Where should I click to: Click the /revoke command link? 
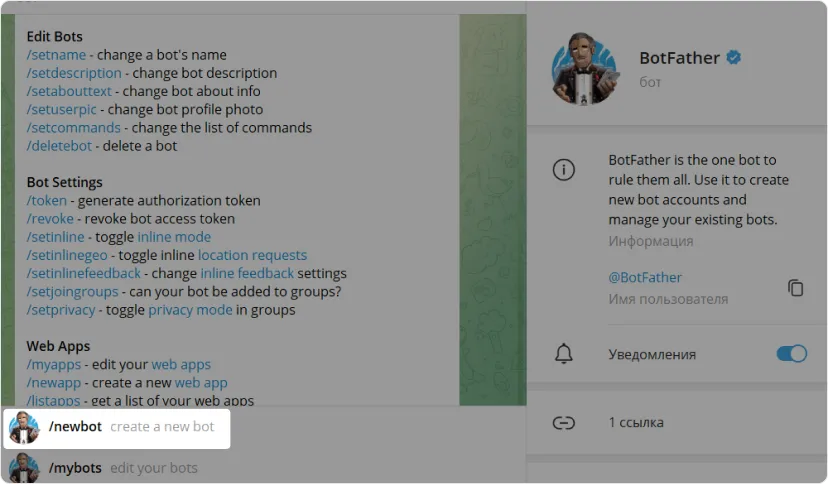coord(49,219)
